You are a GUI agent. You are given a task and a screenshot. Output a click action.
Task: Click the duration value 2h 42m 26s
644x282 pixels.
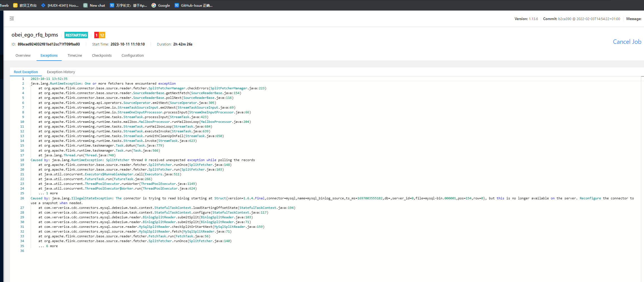click(183, 44)
